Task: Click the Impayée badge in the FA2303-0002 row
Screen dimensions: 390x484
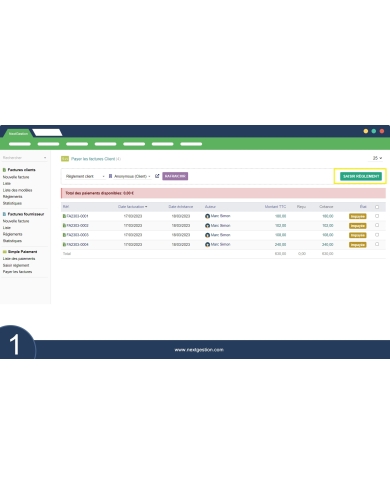Action: click(x=358, y=226)
